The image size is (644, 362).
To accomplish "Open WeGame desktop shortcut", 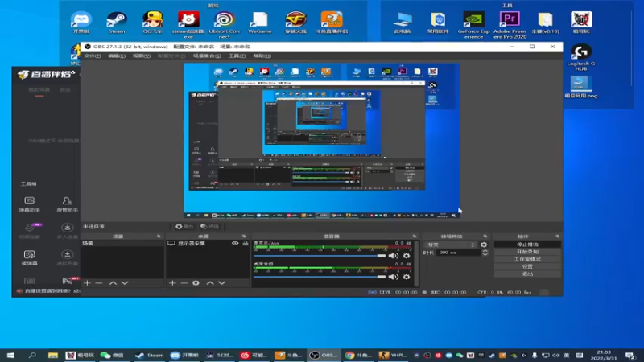I will (260, 23).
